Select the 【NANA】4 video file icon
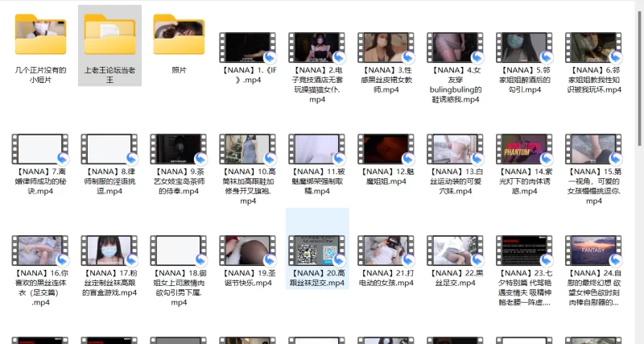Image resolution: width=644 pixels, height=344 pixels. (x=455, y=48)
